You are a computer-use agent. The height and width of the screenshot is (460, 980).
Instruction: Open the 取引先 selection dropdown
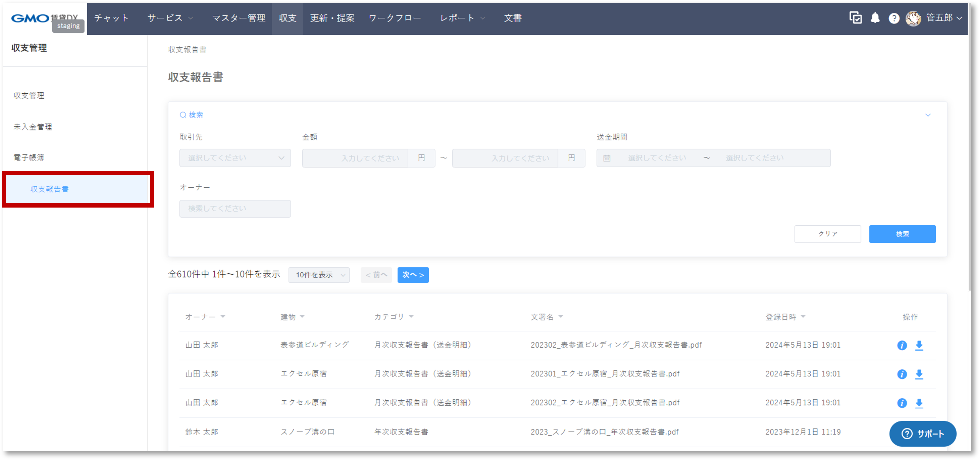[235, 158]
